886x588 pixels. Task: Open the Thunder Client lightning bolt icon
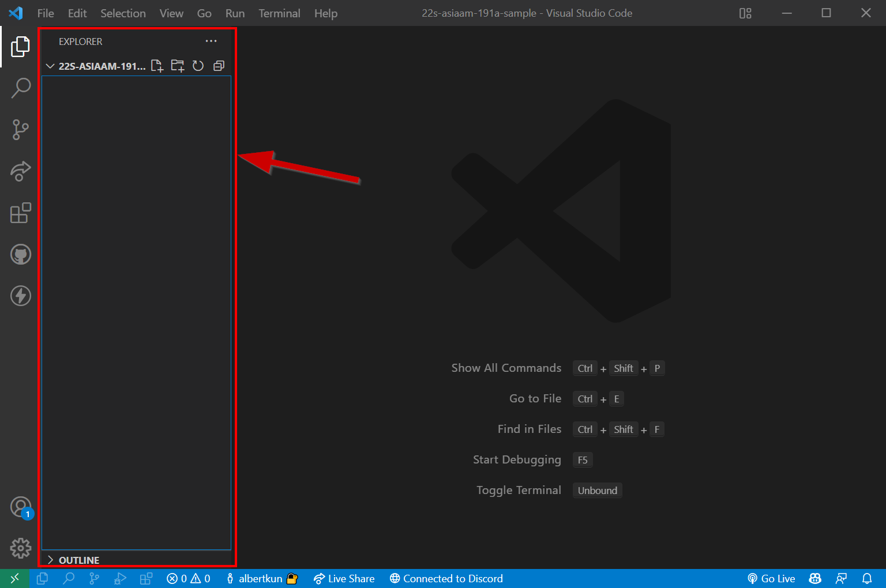20,296
